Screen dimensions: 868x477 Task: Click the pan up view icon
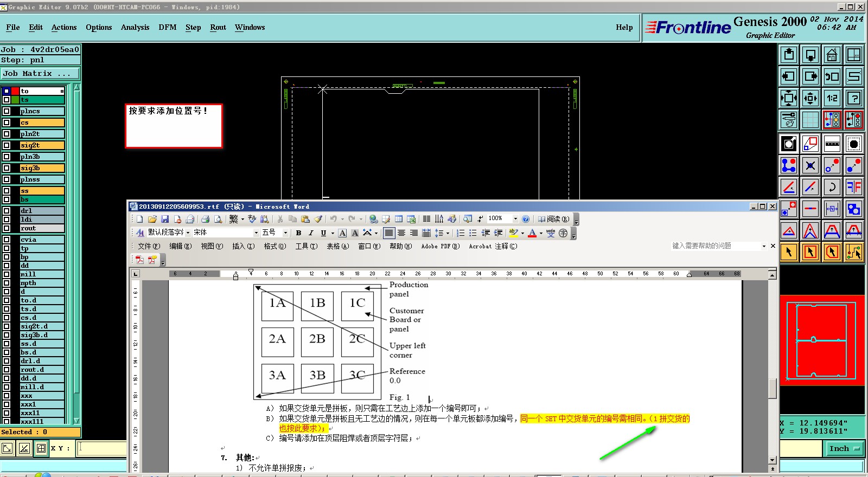coord(789,55)
